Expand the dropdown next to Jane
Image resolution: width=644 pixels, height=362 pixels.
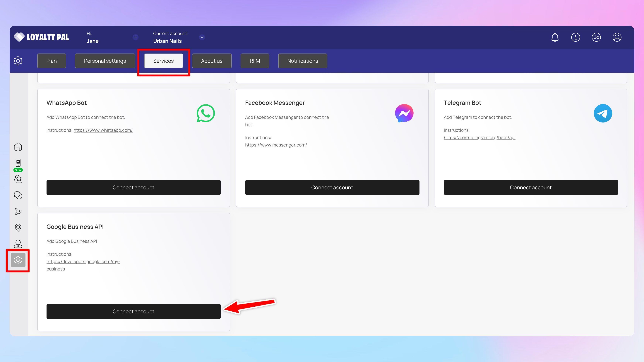[135, 37]
